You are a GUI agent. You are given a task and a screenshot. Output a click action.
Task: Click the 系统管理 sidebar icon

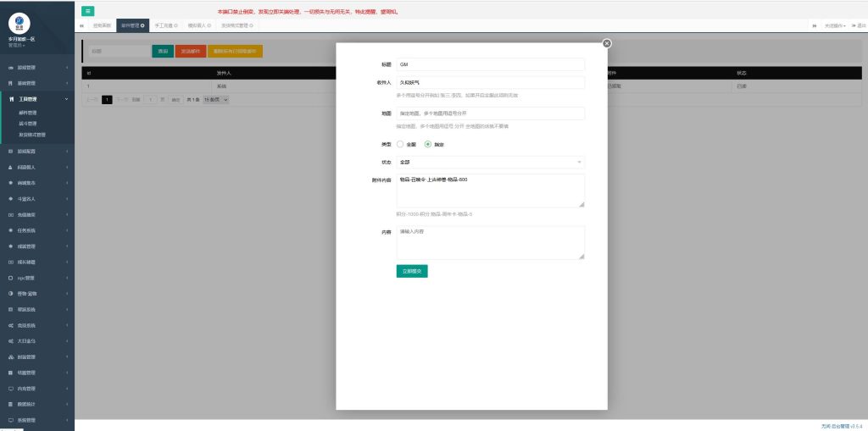(x=10, y=420)
